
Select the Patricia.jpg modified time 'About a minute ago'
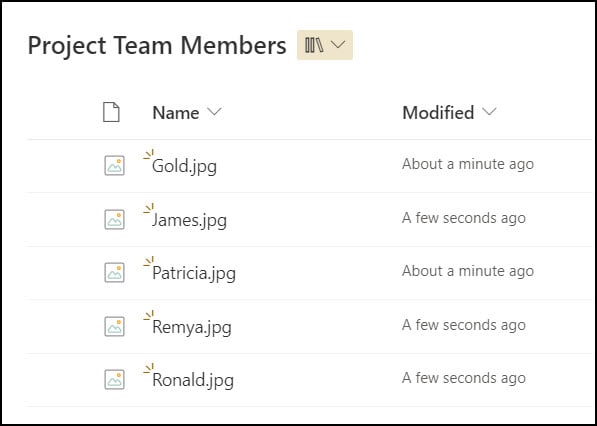click(x=468, y=271)
